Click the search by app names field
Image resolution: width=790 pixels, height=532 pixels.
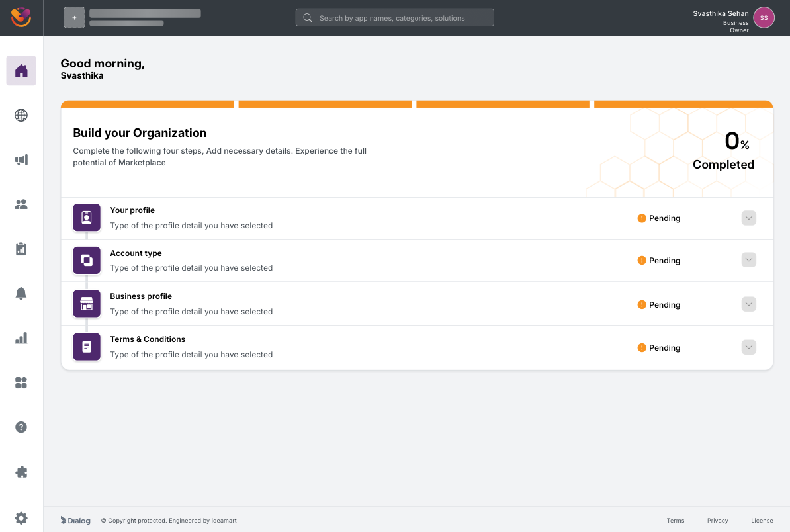click(394, 18)
